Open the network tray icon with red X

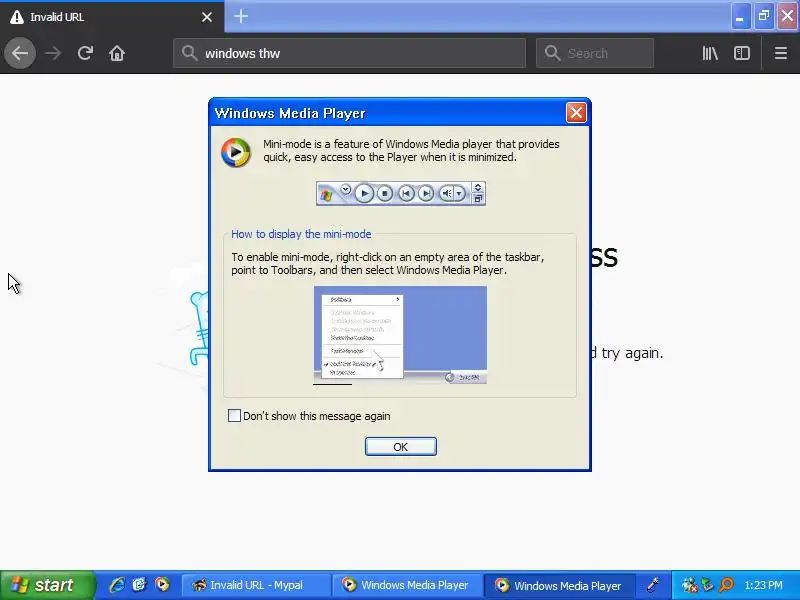click(x=689, y=585)
